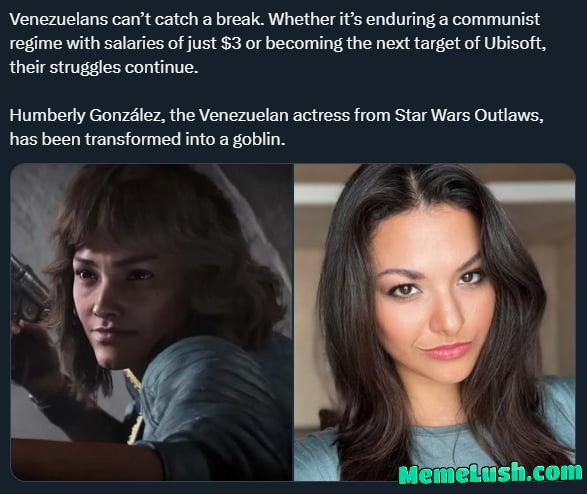
Task: Click the blaster pistol in left image
Action: pos(28,290)
